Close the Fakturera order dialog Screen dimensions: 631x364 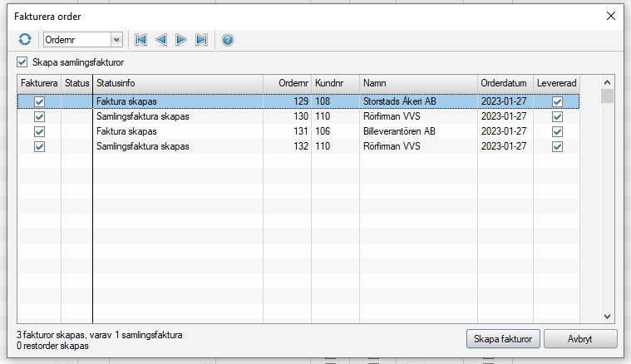point(611,16)
